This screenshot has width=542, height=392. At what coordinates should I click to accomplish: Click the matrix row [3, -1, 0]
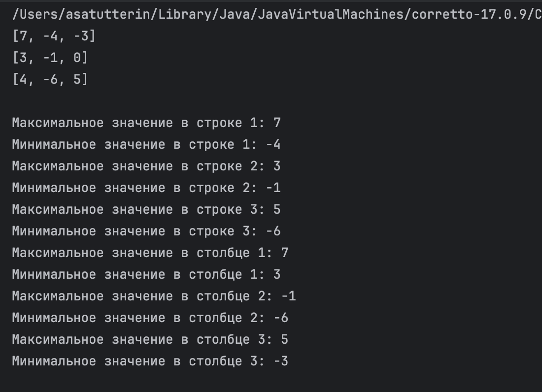click(x=50, y=57)
